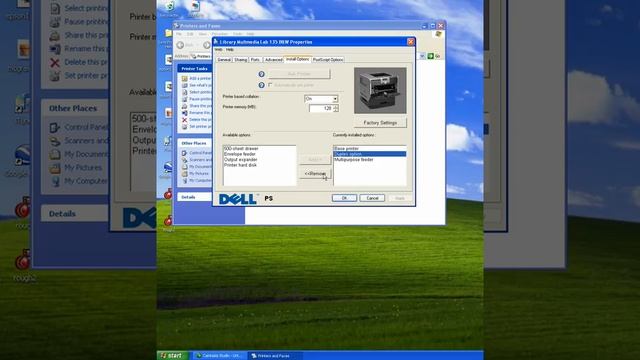Switch to the Sharing tab

(240, 60)
